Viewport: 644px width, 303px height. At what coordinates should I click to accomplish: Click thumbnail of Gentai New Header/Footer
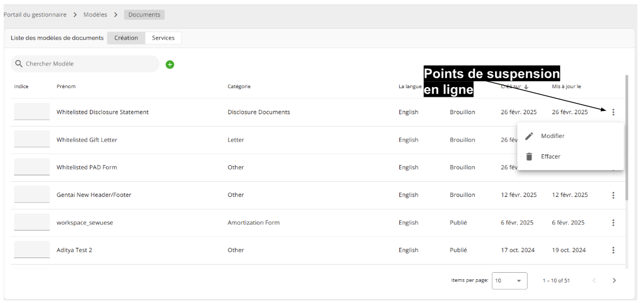(32, 194)
